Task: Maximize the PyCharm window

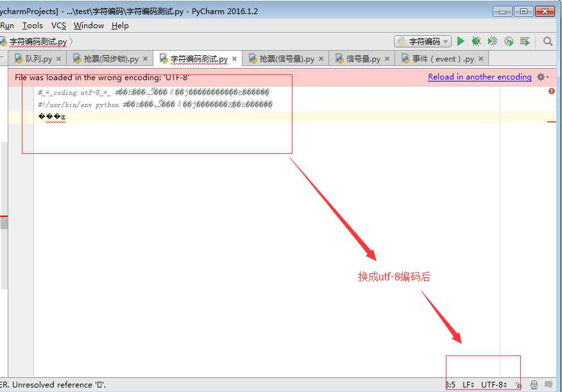Action: [x=524, y=12]
